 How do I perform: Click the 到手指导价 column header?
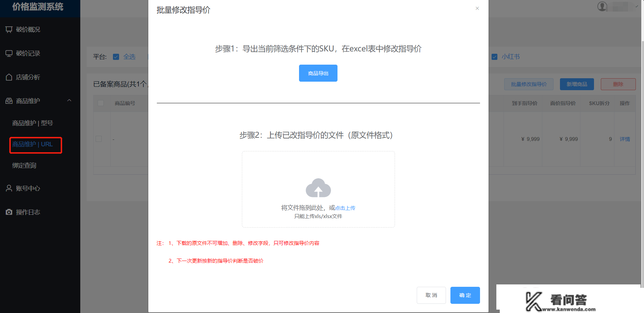tap(525, 103)
